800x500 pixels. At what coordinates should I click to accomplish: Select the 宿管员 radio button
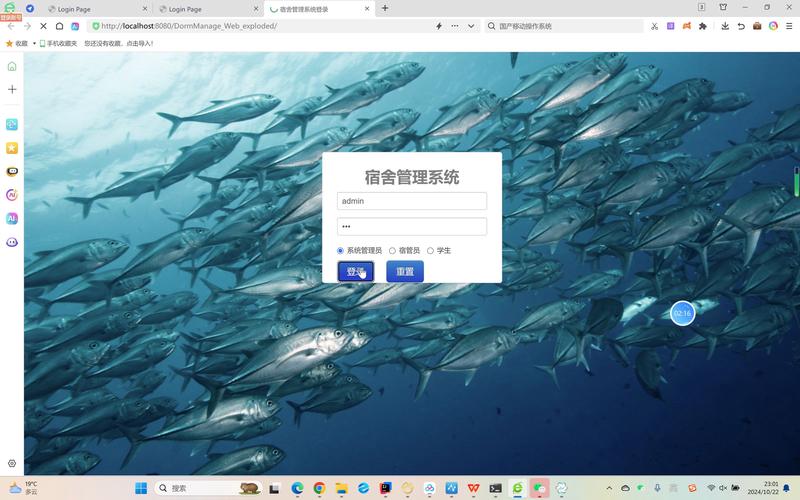393,251
